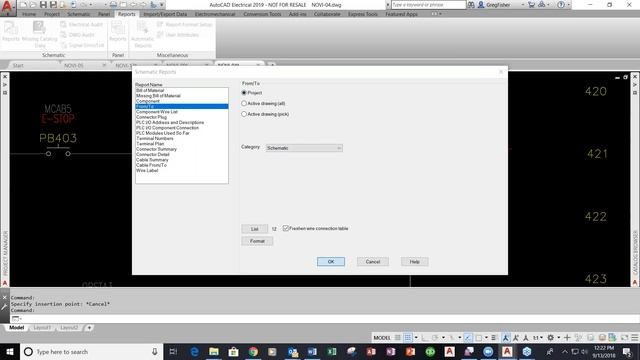The image size is (640, 360).
Task: Toggle drawing grid display in status bar
Action: coord(398,338)
